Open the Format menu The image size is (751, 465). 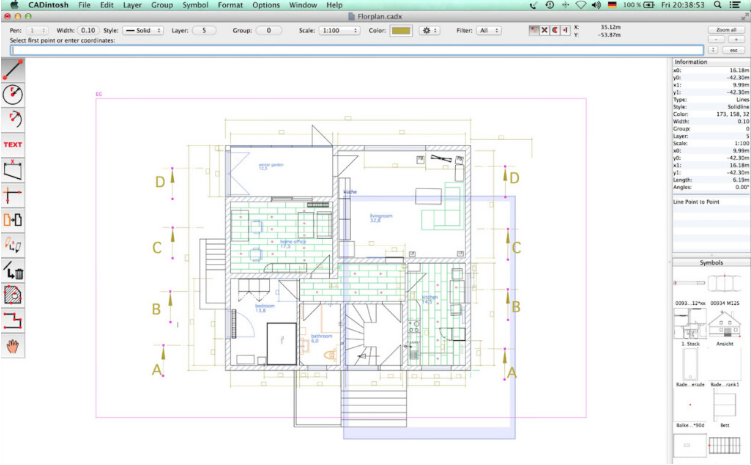[230, 5]
